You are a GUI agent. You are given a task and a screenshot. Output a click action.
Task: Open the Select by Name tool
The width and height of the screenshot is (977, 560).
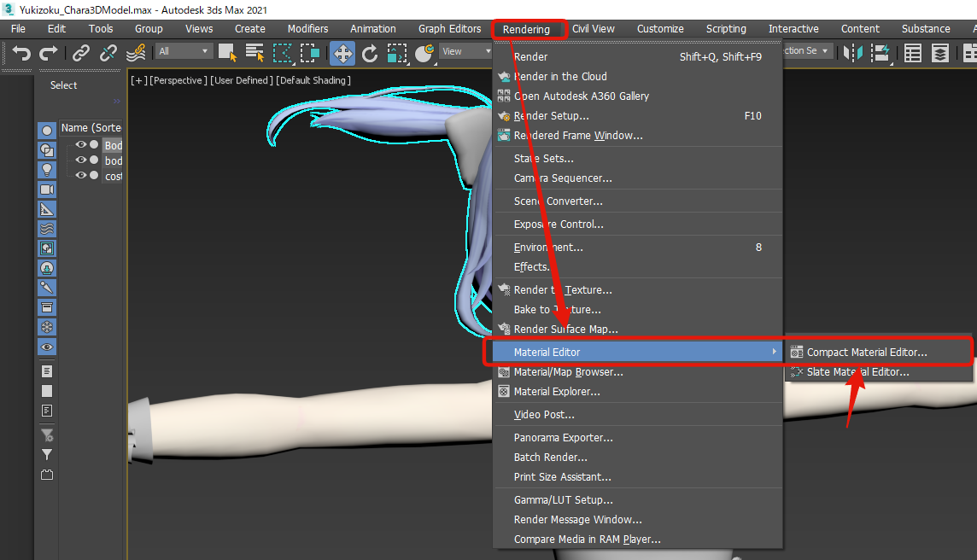(254, 53)
